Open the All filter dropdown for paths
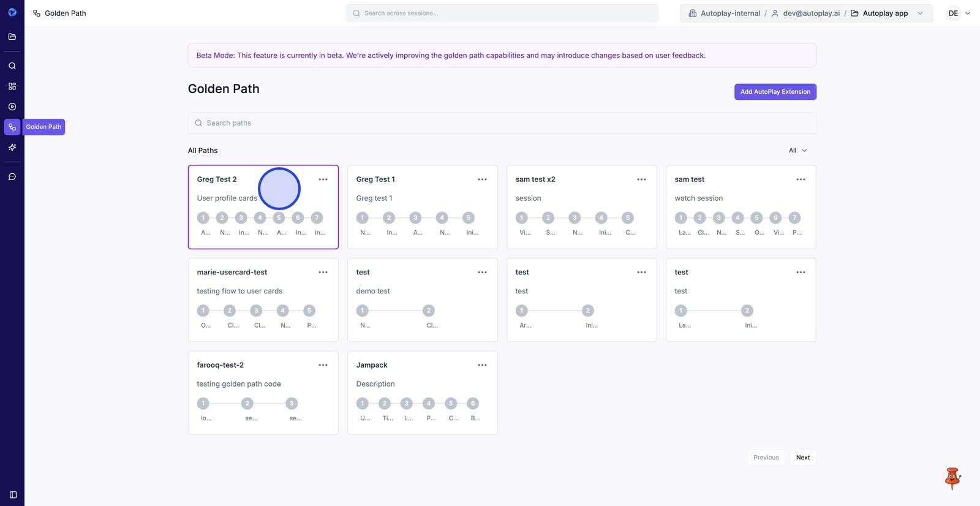The width and height of the screenshot is (980, 506). tap(797, 151)
